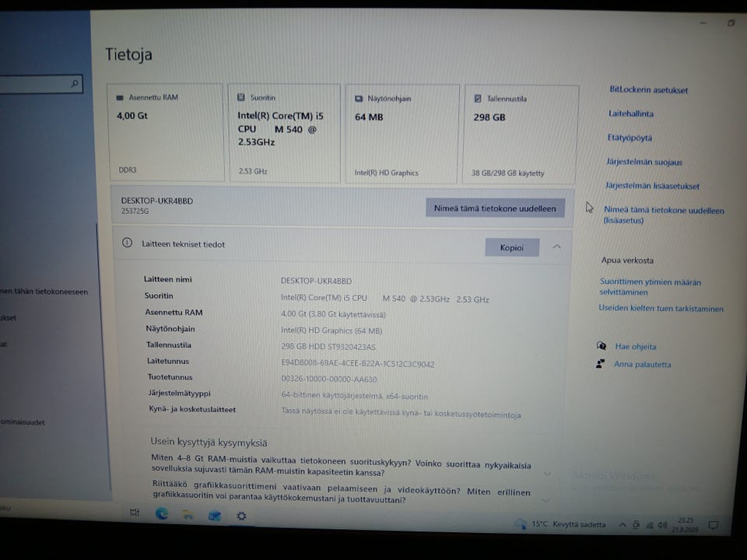This screenshot has width=747, height=560.
Task: Click the Laitetunnus value E94D8008-69AE
Action: coord(357,364)
